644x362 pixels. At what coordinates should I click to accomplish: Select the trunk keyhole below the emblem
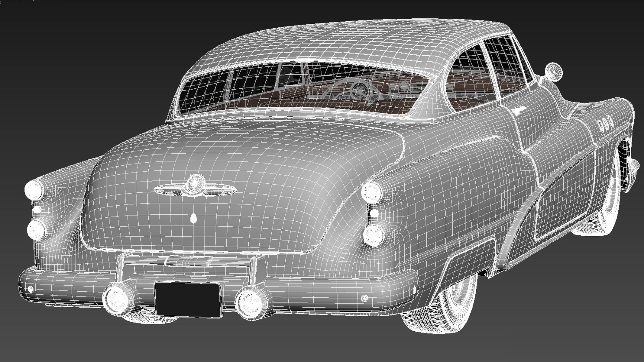pos(193,219)
